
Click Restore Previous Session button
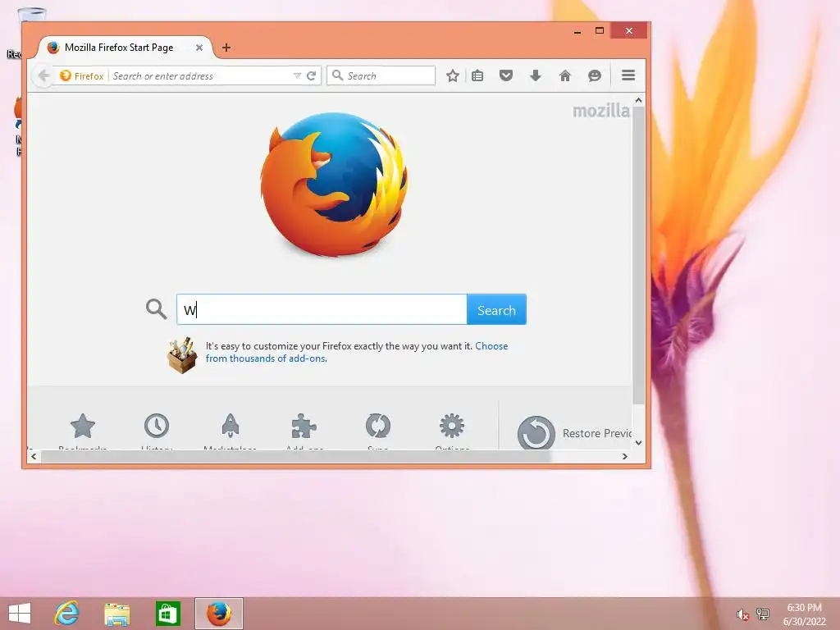(574, 433)
